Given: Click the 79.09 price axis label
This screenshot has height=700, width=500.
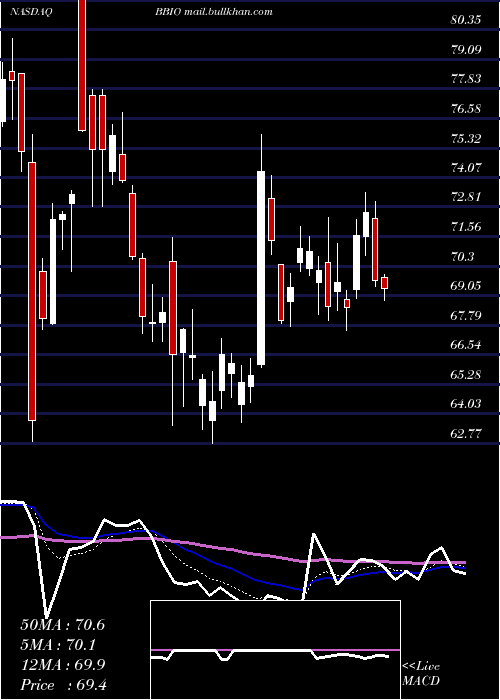Looking at the screenshot, I should (466, 50).
